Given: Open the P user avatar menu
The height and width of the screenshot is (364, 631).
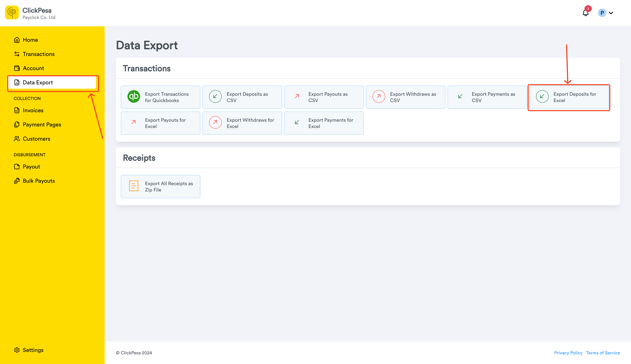Looking at the screenshot, I should [x=602, y=13].
